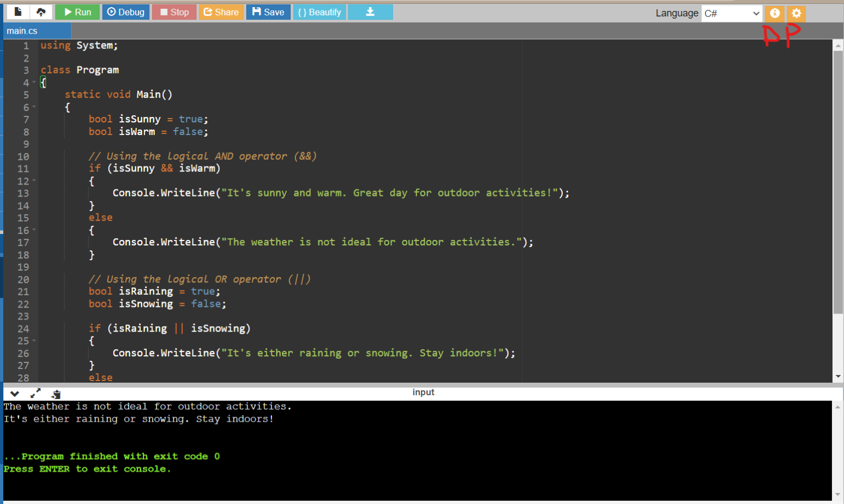Paste clipboard content into console input
The width and height of the screenshot is (844, 504).
coord(55,393)
